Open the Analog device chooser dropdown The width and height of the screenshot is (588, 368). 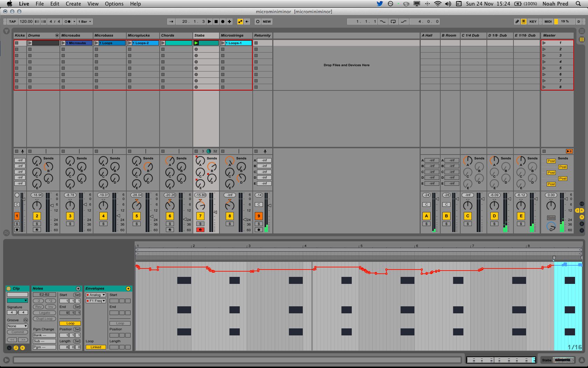(96, 295)
